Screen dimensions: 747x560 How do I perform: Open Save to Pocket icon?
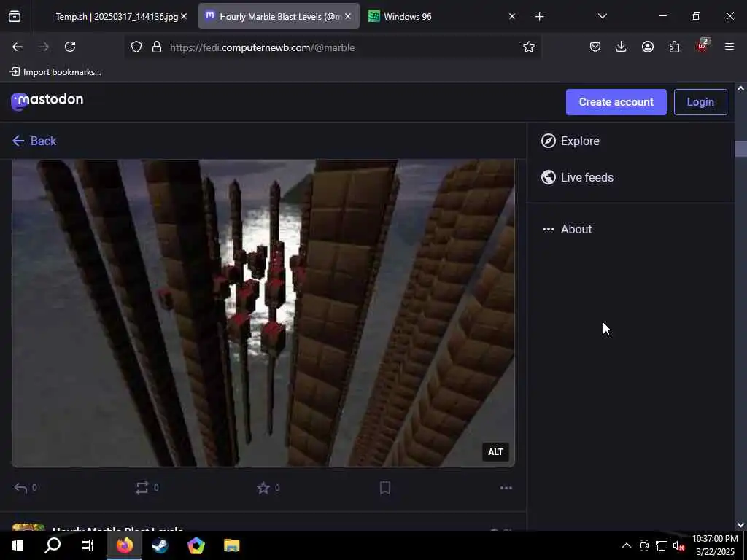point(595,47)
